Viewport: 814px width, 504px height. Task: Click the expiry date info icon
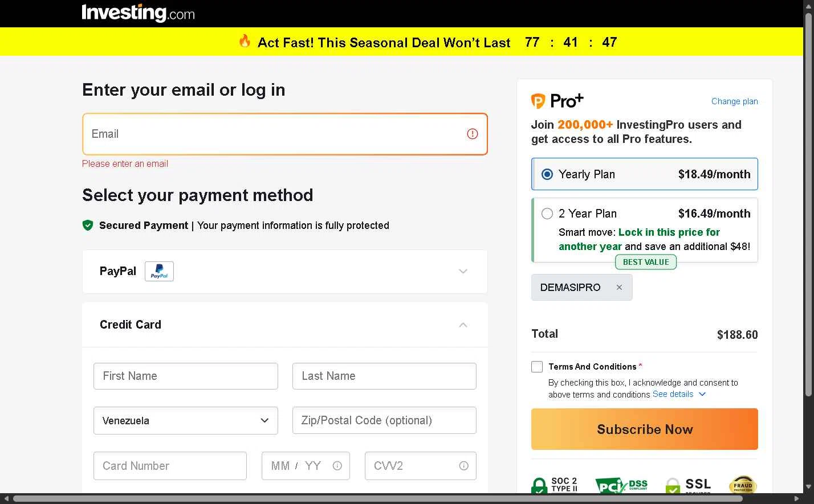click(x=337, y=466)
